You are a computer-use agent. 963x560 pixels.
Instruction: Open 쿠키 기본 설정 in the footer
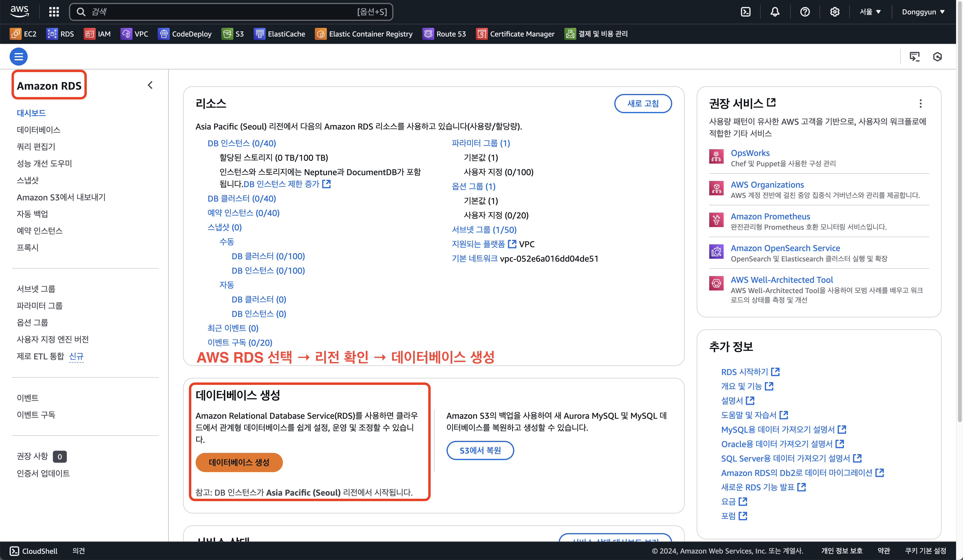[925, 550]
